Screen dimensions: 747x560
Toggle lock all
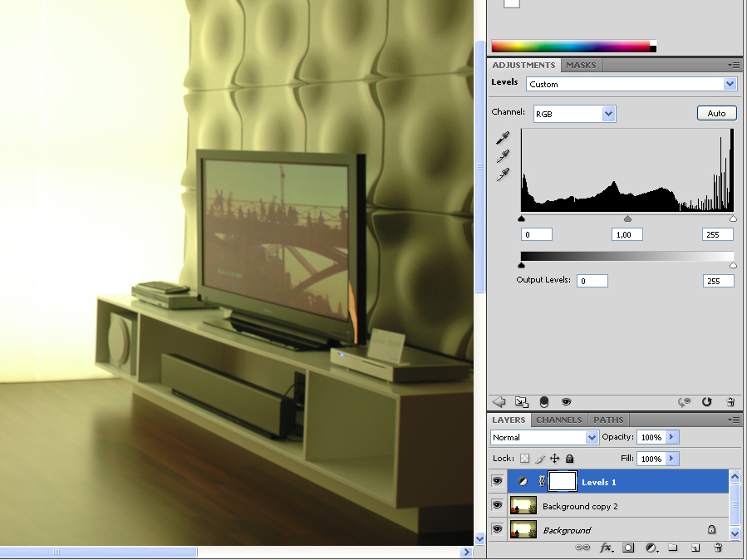click(x=569, y=459)
